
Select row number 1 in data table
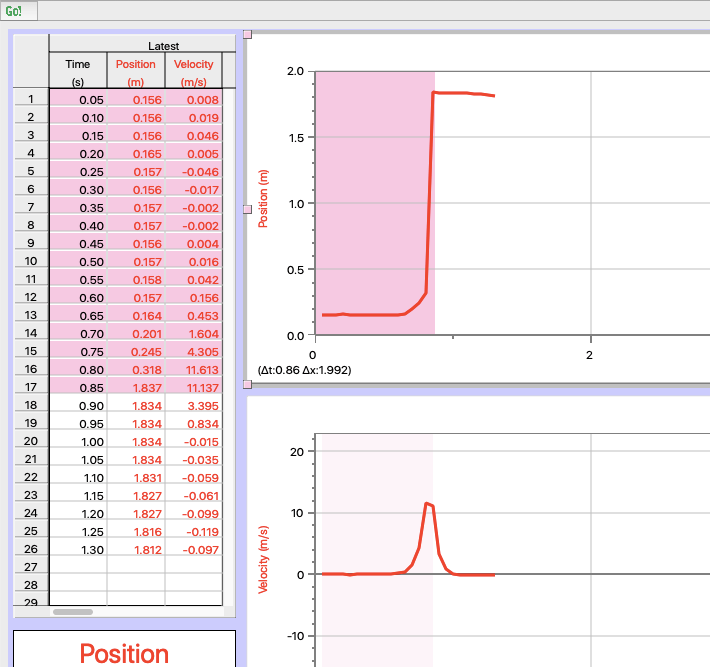coord(31,99)
